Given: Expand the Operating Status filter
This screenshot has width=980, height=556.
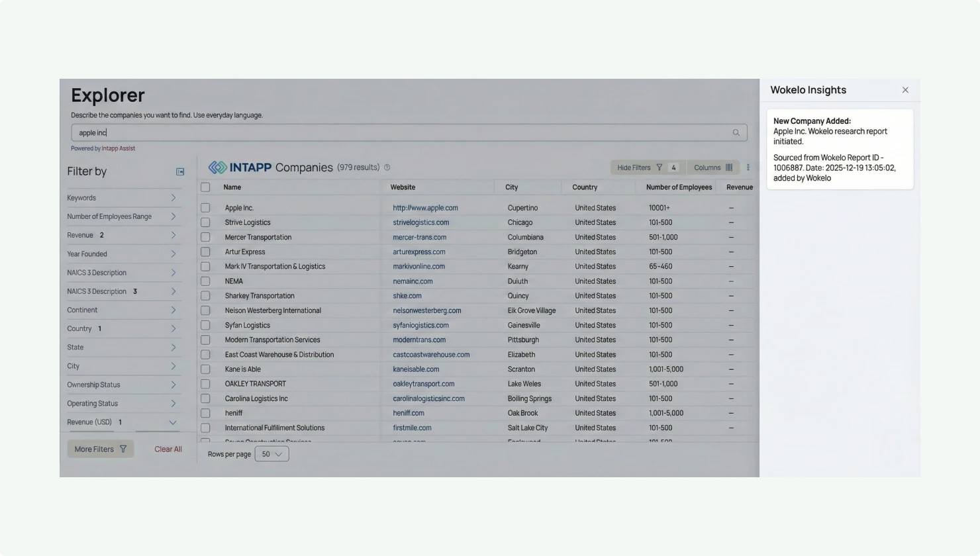Looking at the screenshot, I should coord(122,404).
